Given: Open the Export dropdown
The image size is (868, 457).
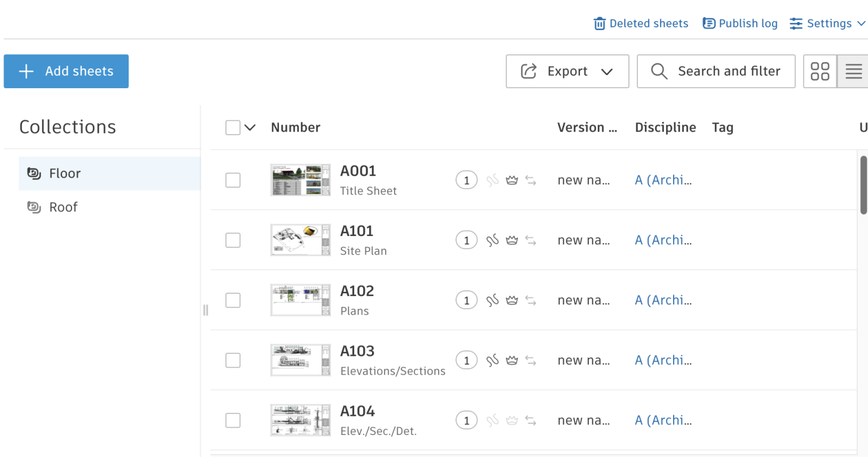Looking at the screenshot, I should [x=566, y=71].
